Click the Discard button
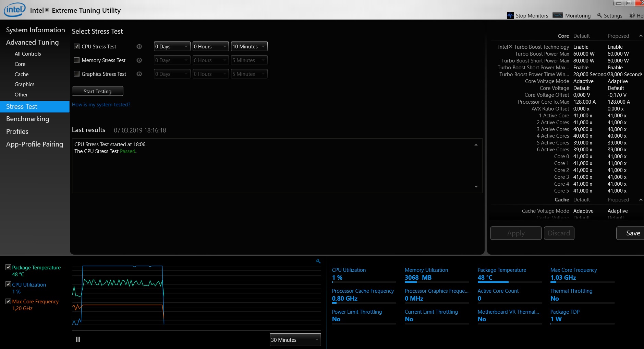644x349 pixels. point(559,233)
